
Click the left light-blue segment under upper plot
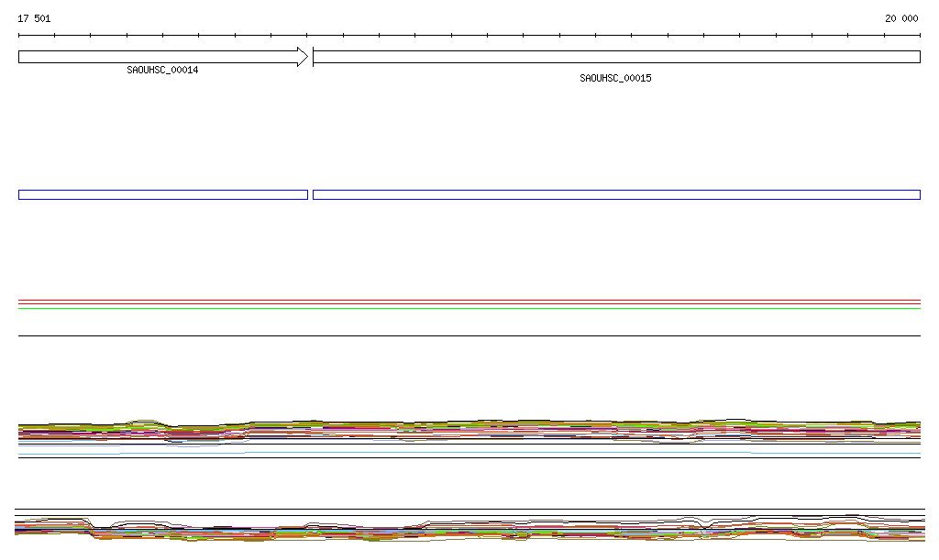coord(183,453)
